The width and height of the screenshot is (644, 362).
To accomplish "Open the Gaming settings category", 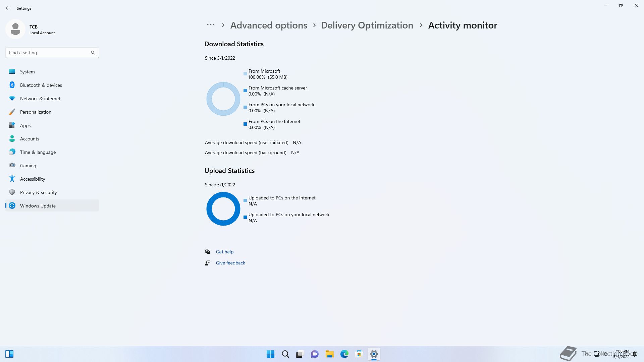I will (x=52, y=166).
